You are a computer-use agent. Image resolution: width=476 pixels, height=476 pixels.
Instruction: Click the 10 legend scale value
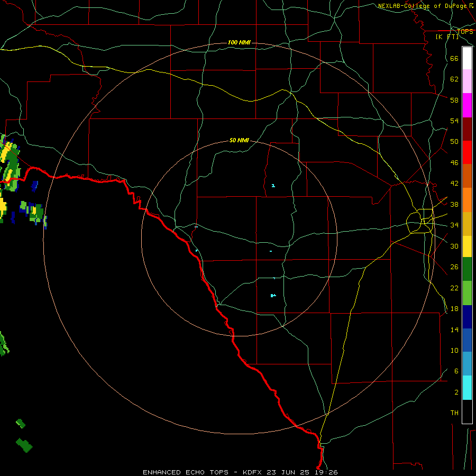click(x=454, y=350)
